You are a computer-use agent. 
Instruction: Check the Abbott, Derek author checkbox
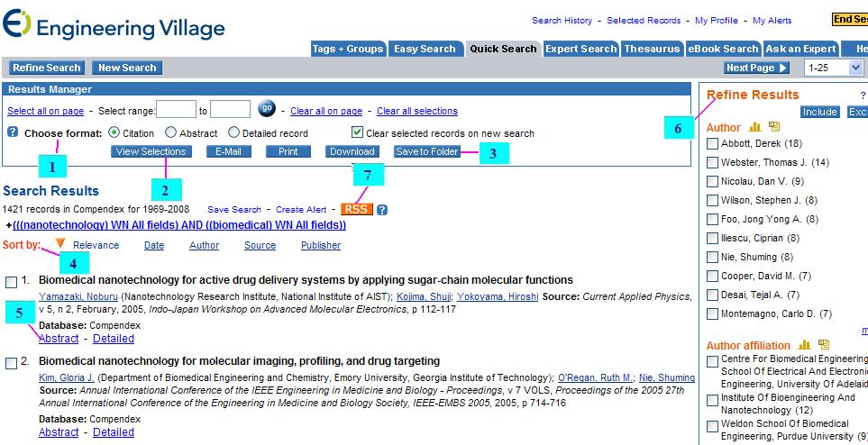(x=712, y=144)
